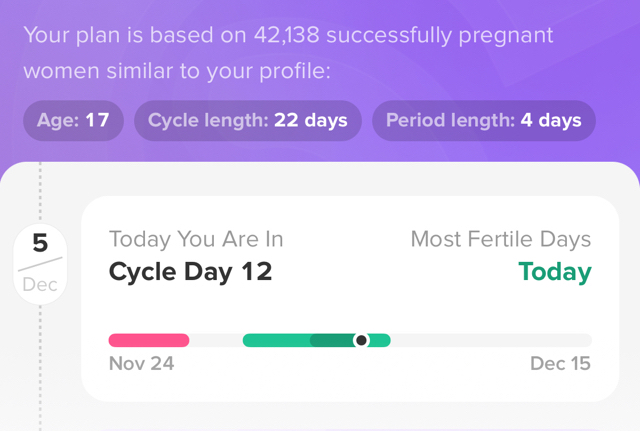This screenshot has width=640, height=431.
Task: Click the dark green peak fertility segment
Action: click(332, 340)
